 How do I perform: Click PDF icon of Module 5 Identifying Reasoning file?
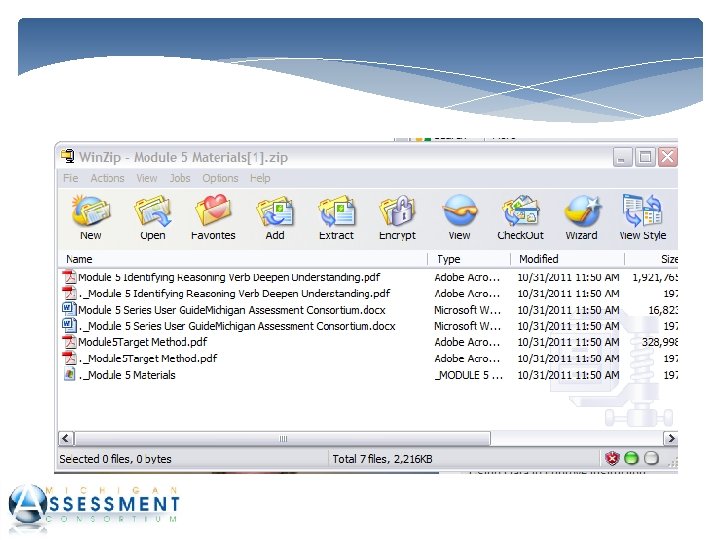(x=69, y=277)
